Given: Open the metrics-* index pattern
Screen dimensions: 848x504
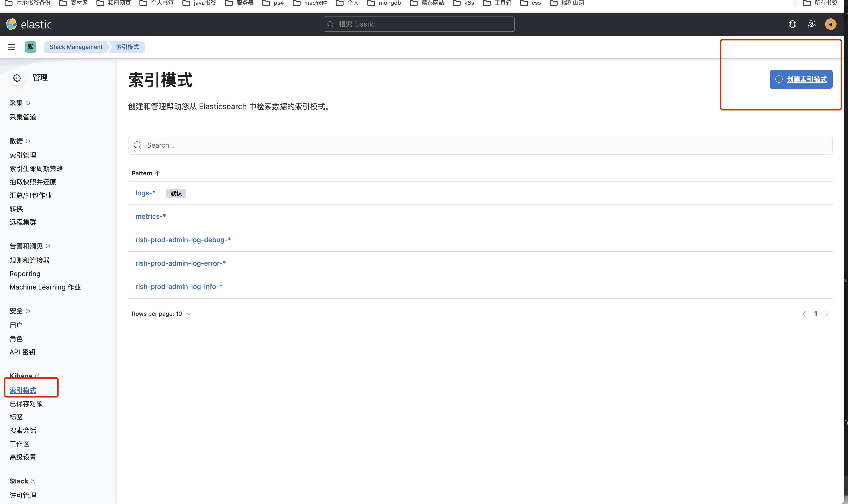Looking at the screenshot, I should point(151,216).
